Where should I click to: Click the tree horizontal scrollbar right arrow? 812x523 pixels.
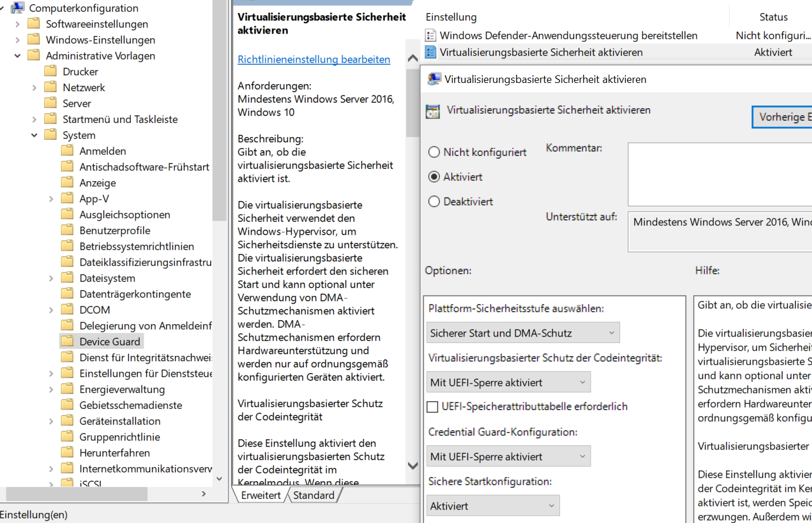204,494
